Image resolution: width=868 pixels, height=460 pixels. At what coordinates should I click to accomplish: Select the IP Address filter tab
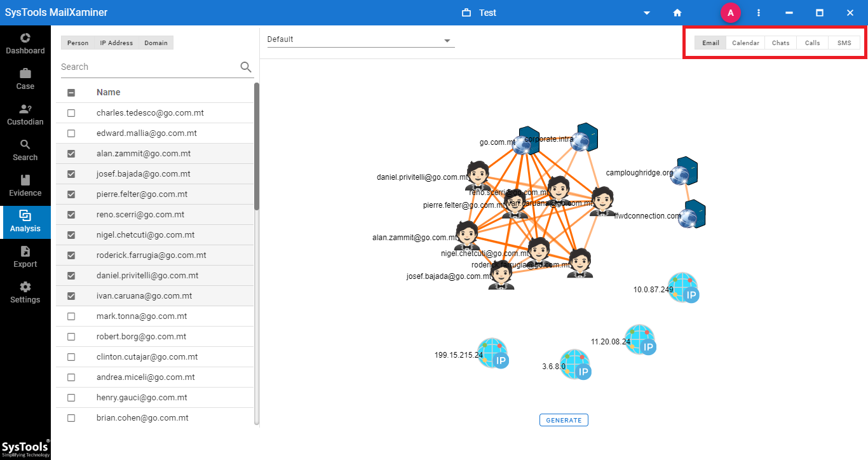pos(116,43)
